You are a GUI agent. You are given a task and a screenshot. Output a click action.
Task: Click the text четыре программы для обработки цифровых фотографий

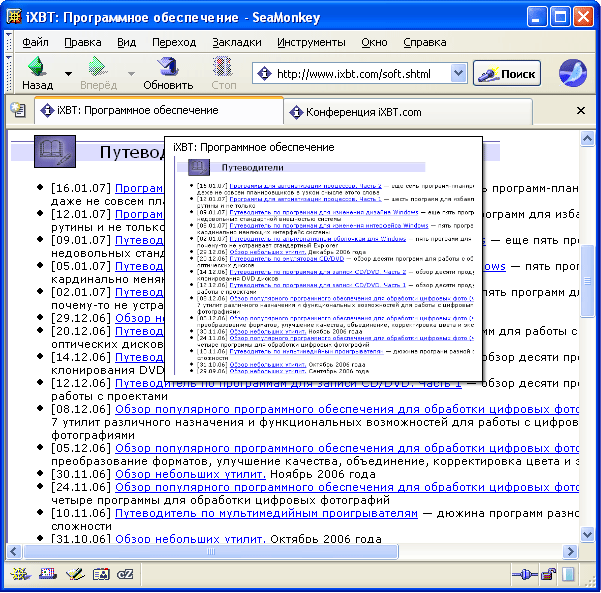(x=220, y=500)
